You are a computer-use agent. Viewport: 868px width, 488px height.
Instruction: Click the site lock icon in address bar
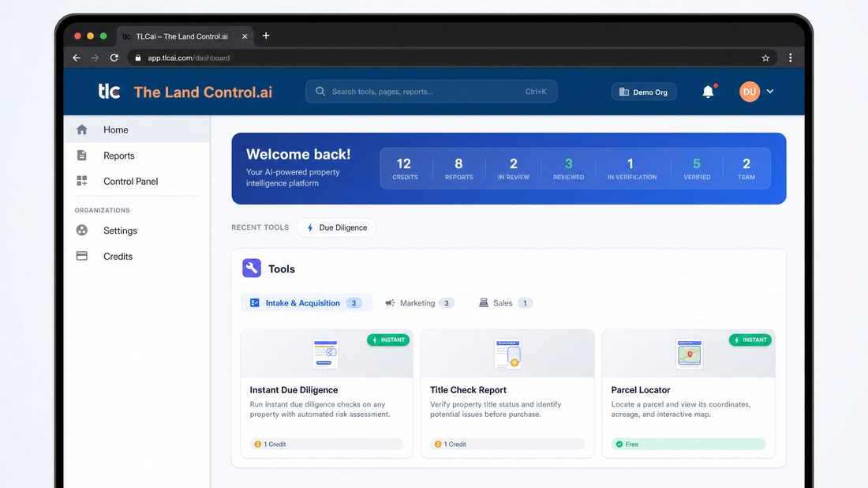click(x=138, y=58)
